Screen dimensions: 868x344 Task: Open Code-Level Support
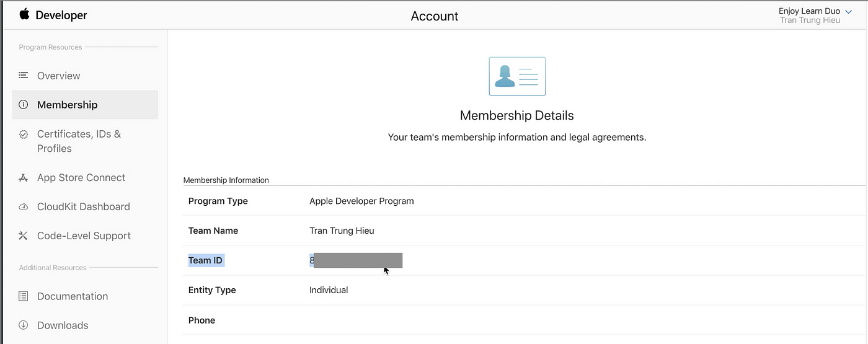pyautogui.click(x=84, y=236)
